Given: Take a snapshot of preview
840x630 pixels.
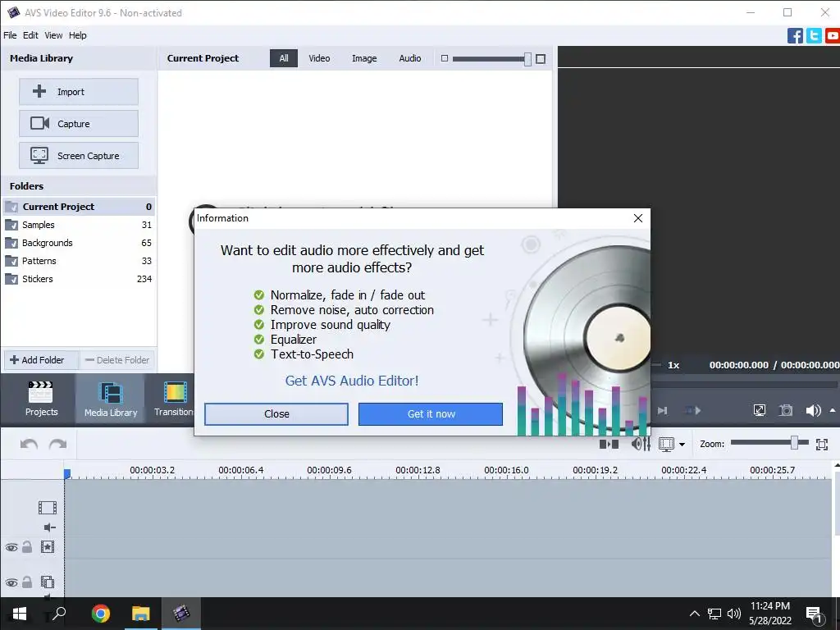Looking at the screenshot, I should coord(786,410).
